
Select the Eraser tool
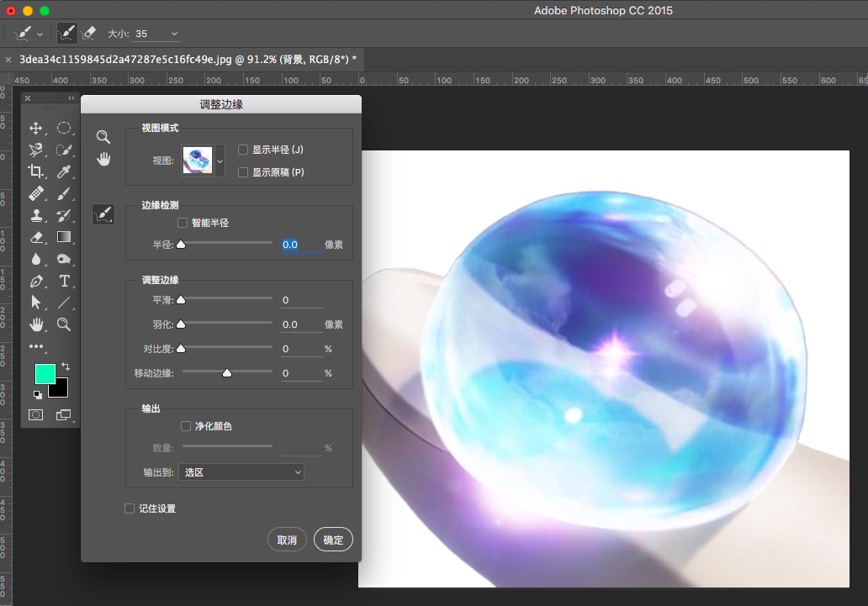(36, 236)
